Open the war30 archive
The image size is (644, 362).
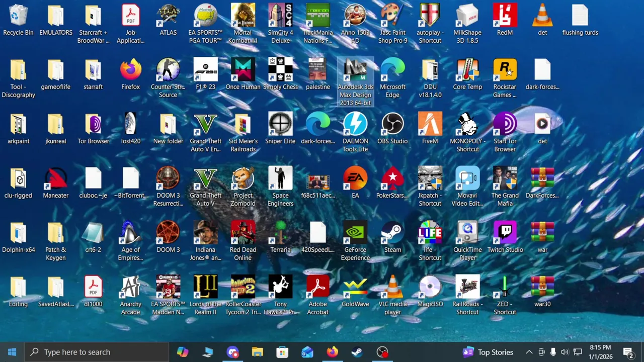click(542, 292)
